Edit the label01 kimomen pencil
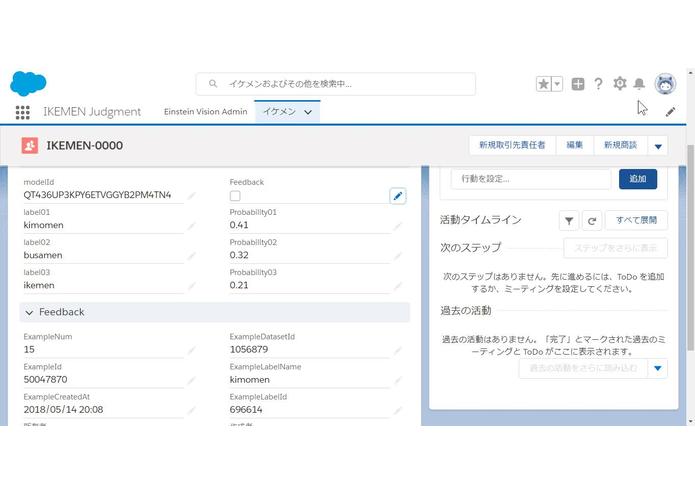 [191, 226]
